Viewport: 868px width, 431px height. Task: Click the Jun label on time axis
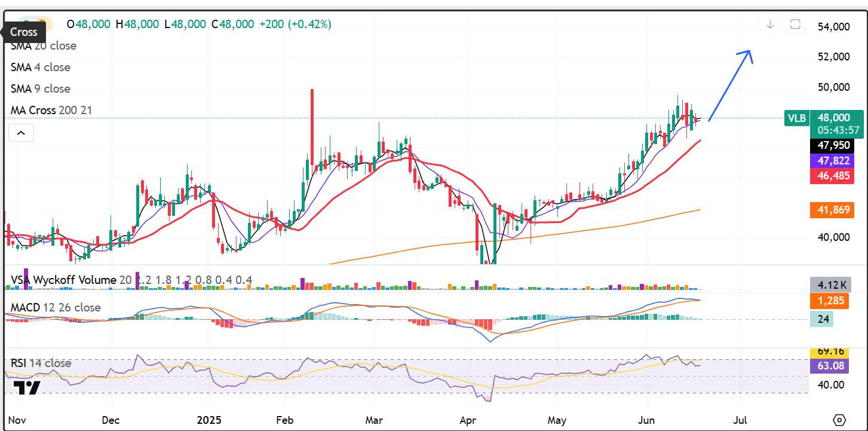coord(647,420)
